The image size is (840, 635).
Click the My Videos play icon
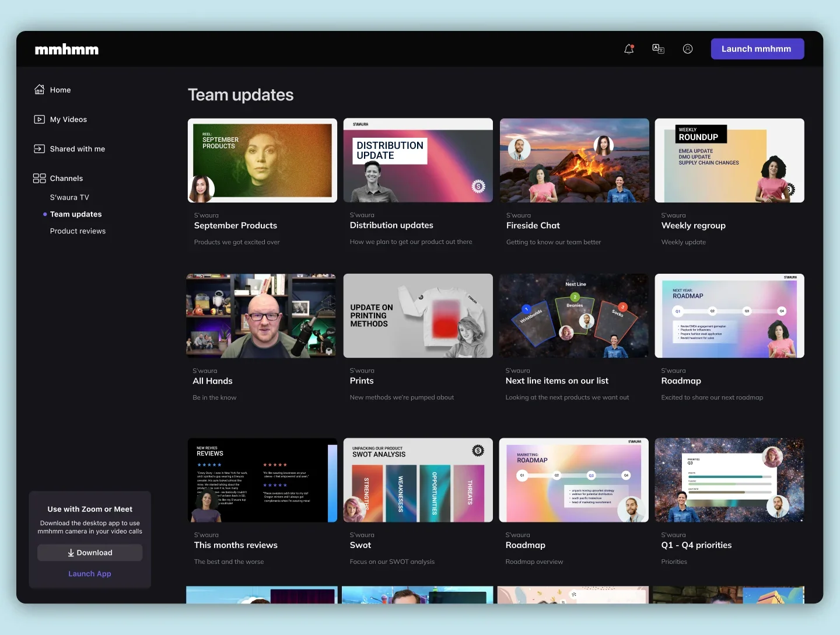tap(39, 120)
